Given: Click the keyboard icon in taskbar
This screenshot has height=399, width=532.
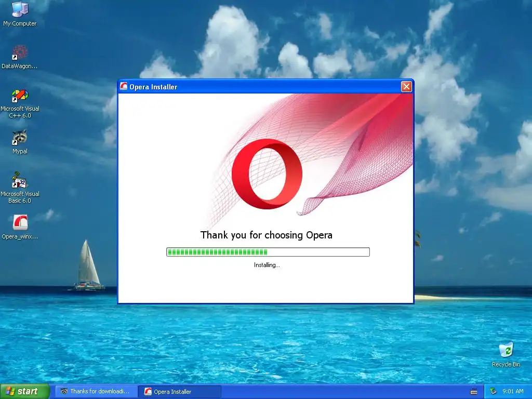Looking at the screenshot, I should pos(474,392).
